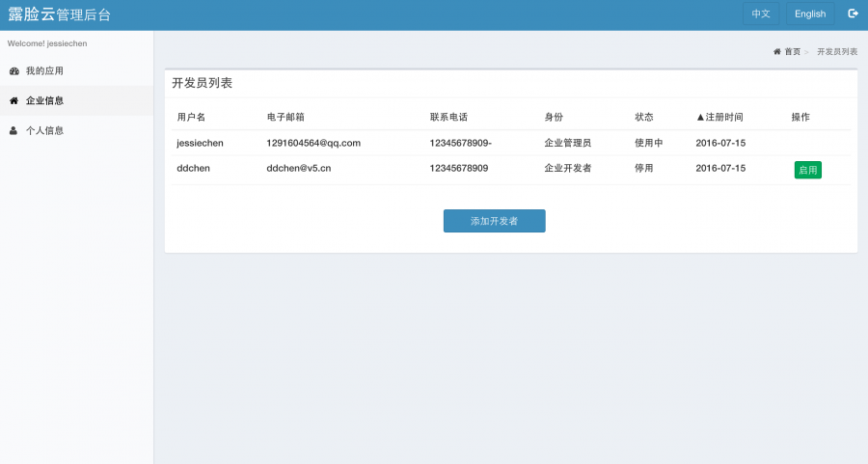The height and width of the screenshot is (464, 868).
Task: Click the 开发员列表 breadcrumb text
Action: [837, 51]
